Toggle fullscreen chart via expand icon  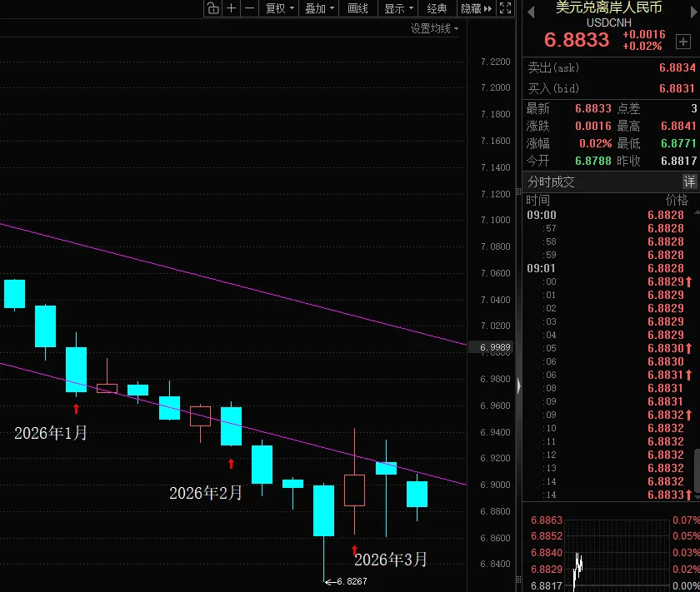505,8
